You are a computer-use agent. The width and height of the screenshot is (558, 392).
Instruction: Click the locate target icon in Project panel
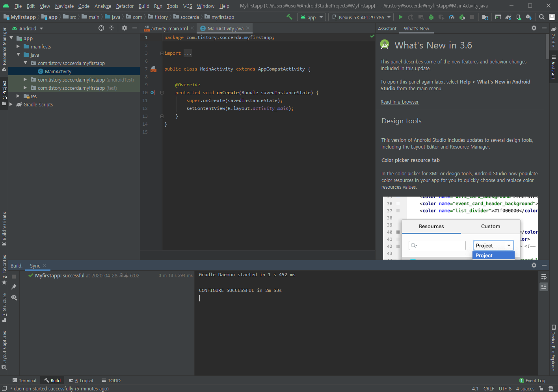tap(101, 28)
